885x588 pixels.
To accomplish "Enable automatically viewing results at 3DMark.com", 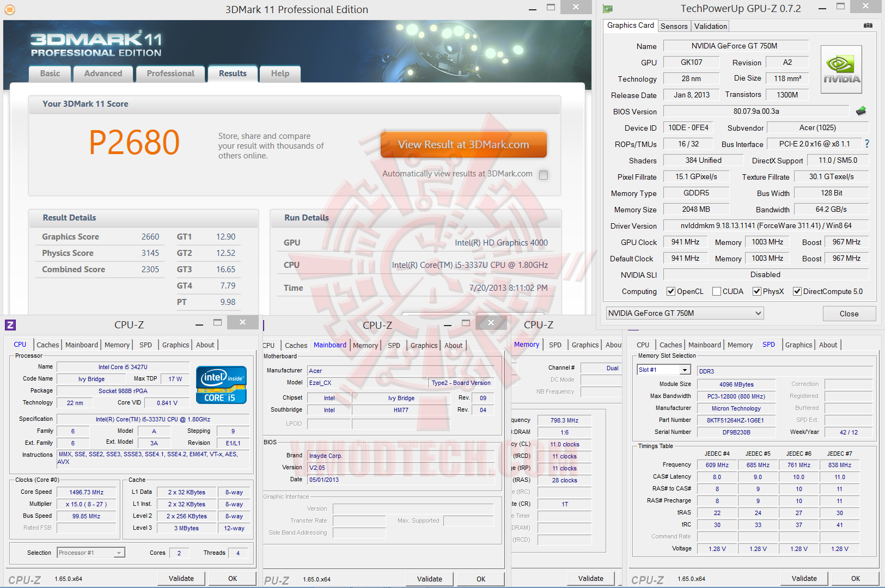I will [544, 175].
